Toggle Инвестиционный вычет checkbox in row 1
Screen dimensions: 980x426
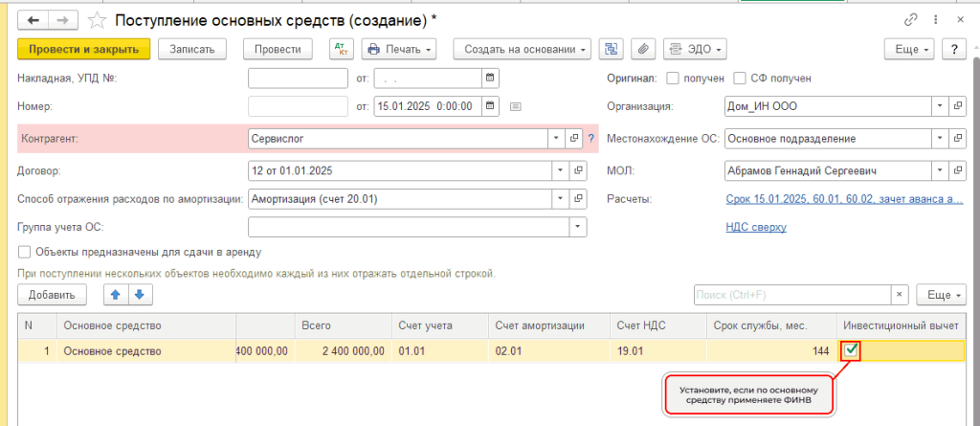[x=850, y=351]
